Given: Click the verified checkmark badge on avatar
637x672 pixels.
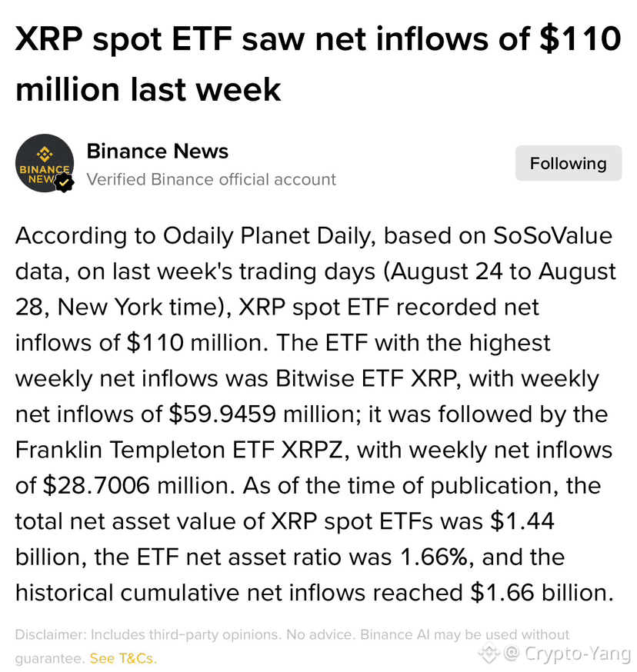Looking at the screenshot, I should coord(65,182).
